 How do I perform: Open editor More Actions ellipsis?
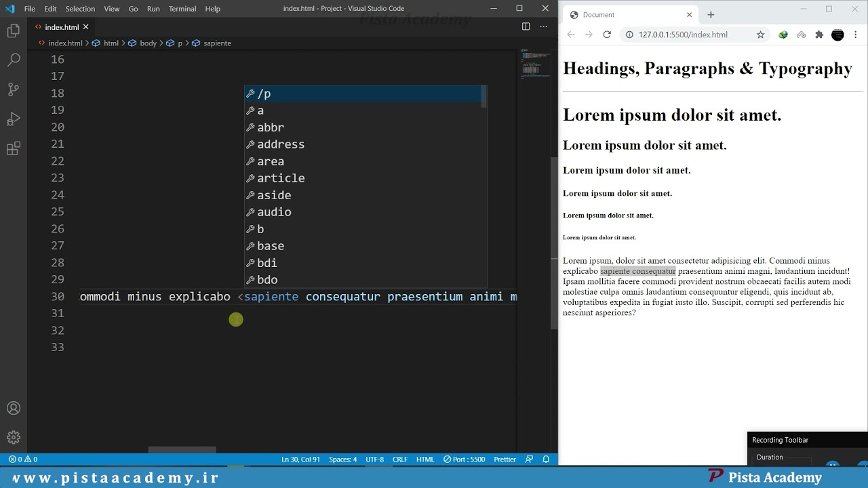[x=543, y=26]
